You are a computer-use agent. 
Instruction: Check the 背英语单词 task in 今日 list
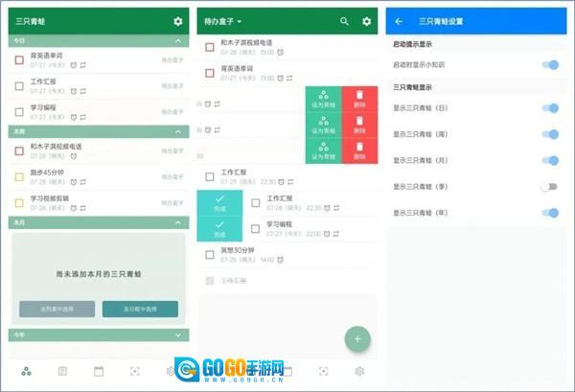(19, 59)
